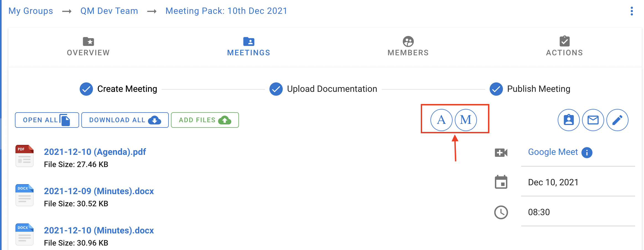
Task: Switch to the Members tab
Action: pyautogui.click(x=408, y=47)
